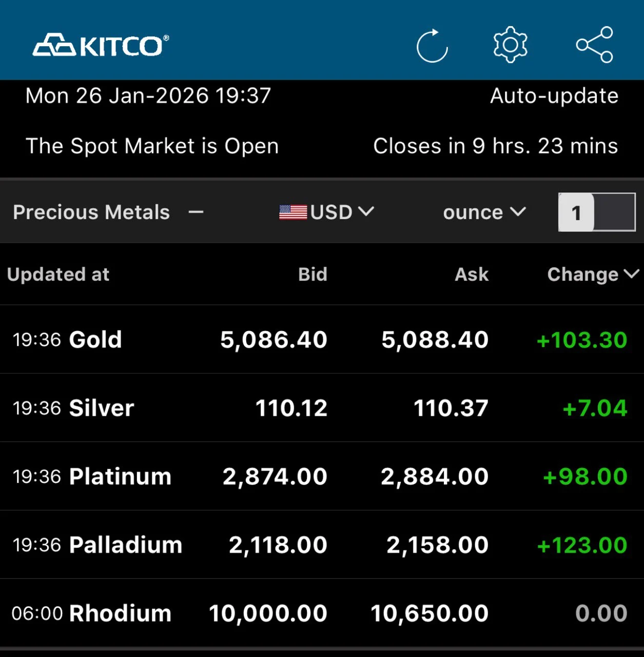Toggle the quantity switch showing 1
The width and height of the screenshot is (644, 657).
[x=597, y=212]
